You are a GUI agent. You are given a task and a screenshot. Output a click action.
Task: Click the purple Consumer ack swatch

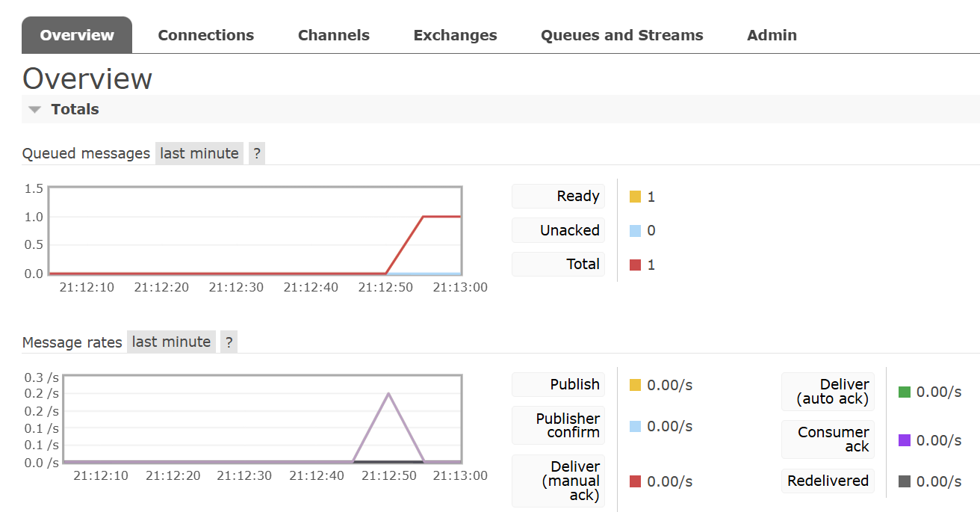point(905,440)
